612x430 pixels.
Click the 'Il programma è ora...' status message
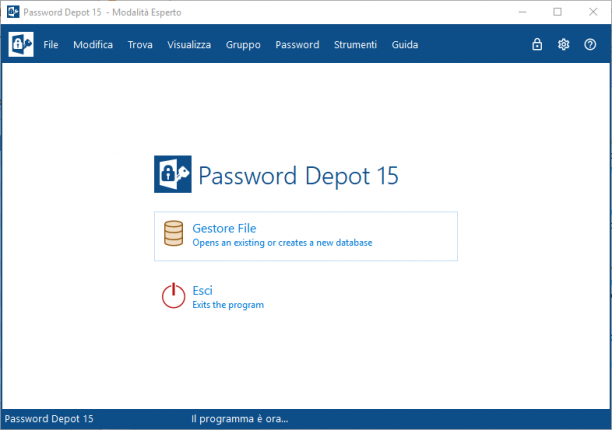pyautogui.click(x=240, y=419)
